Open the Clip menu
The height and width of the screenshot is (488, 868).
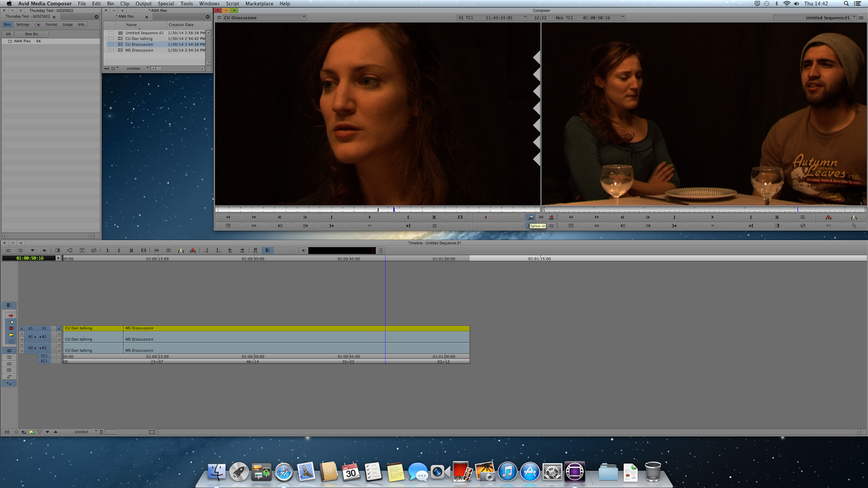tap(125, 3)
